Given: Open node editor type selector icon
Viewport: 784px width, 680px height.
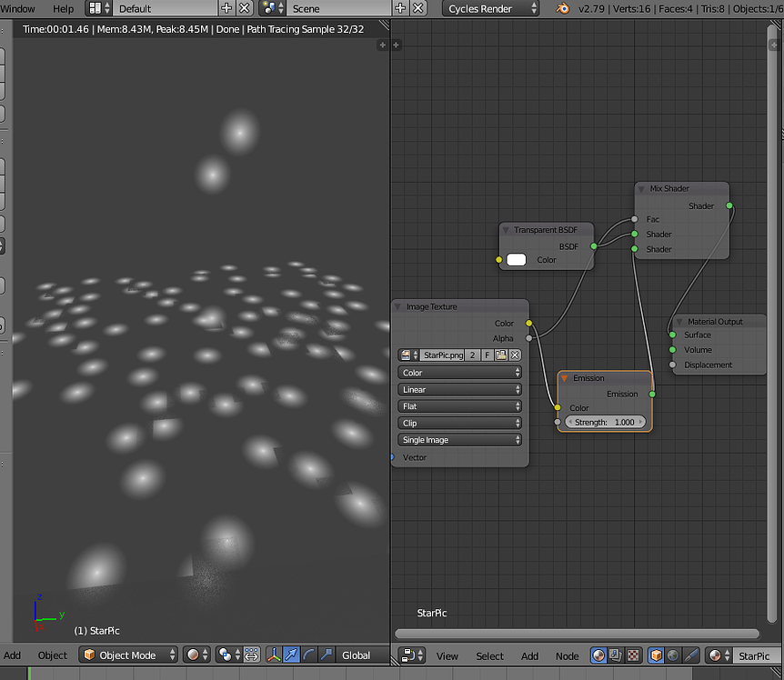Looking at the screenshot, I should (x=412, y=655).
